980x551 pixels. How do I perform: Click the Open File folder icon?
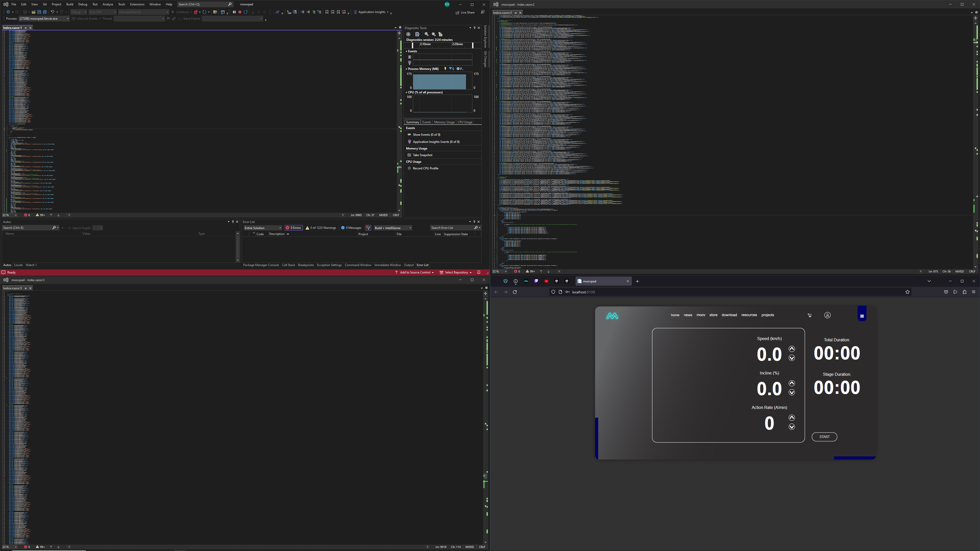click(x=33, y=12)
